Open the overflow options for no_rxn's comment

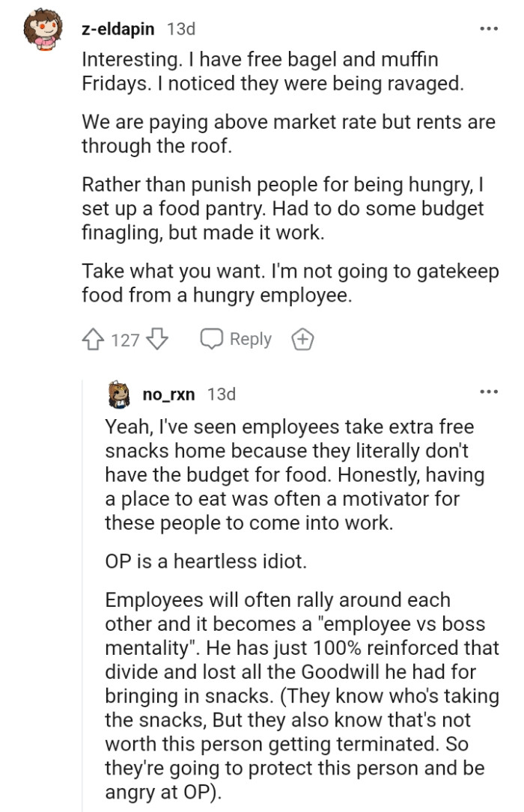[488, 392]
